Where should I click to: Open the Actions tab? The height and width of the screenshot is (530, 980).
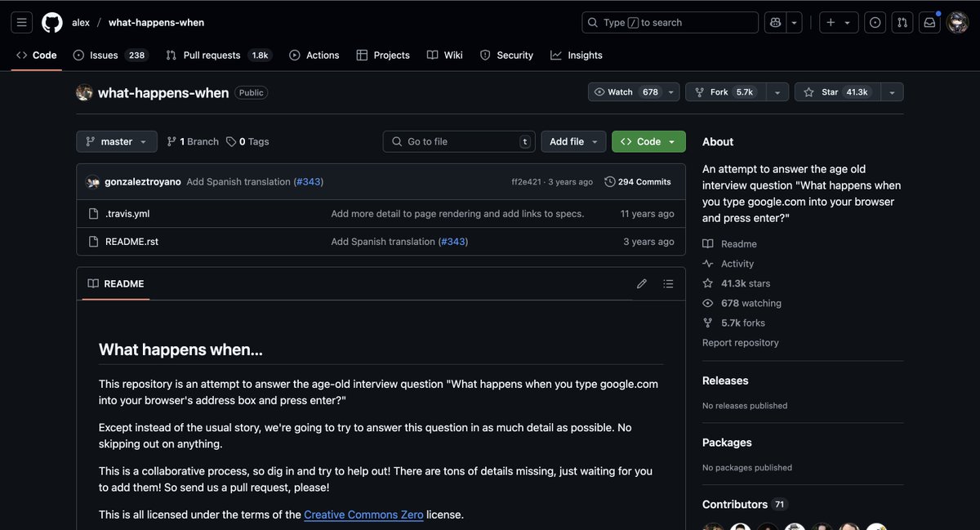[x=314, y=56]
